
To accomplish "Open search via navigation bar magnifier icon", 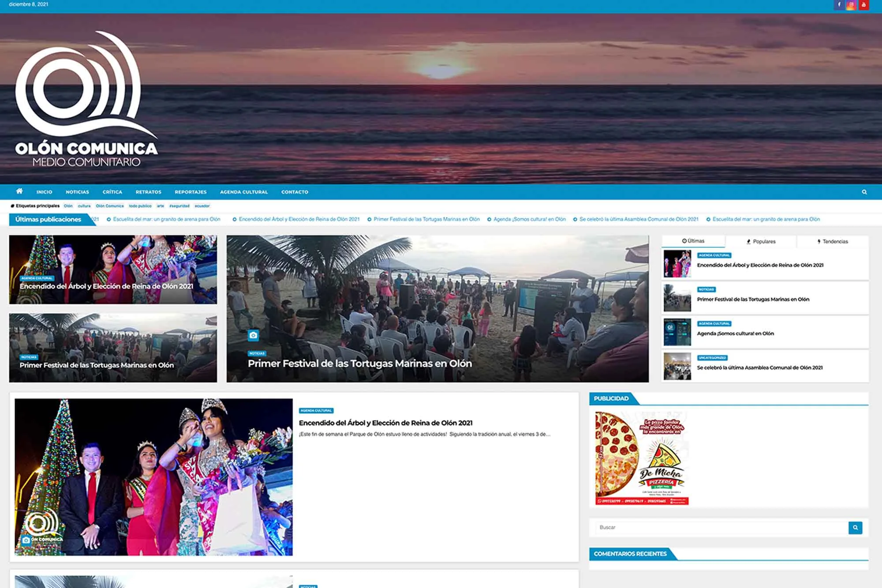I will [x=864, y=192].
